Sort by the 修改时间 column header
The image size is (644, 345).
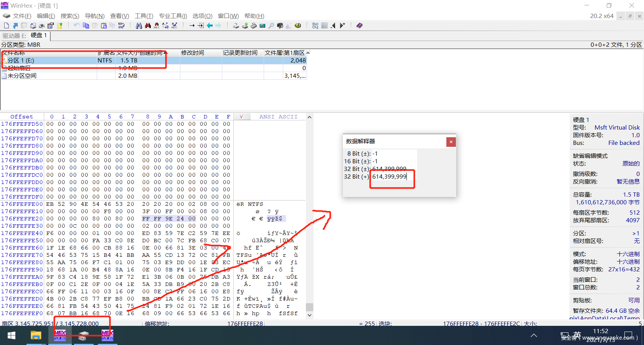[193, 53]
